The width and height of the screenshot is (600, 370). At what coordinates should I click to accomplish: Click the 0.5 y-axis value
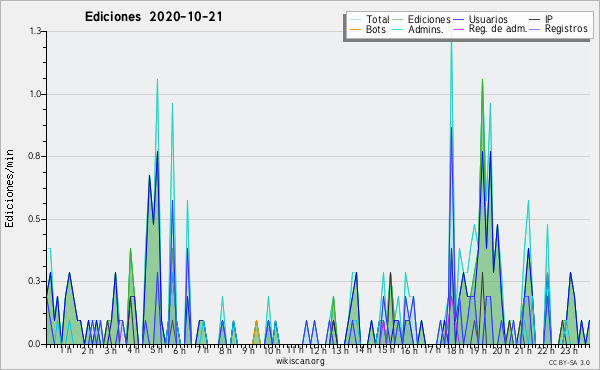35,219
